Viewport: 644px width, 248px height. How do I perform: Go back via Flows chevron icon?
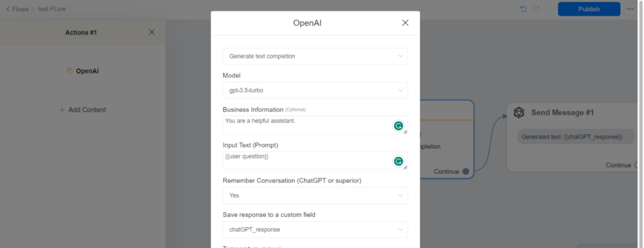(8, 9)
